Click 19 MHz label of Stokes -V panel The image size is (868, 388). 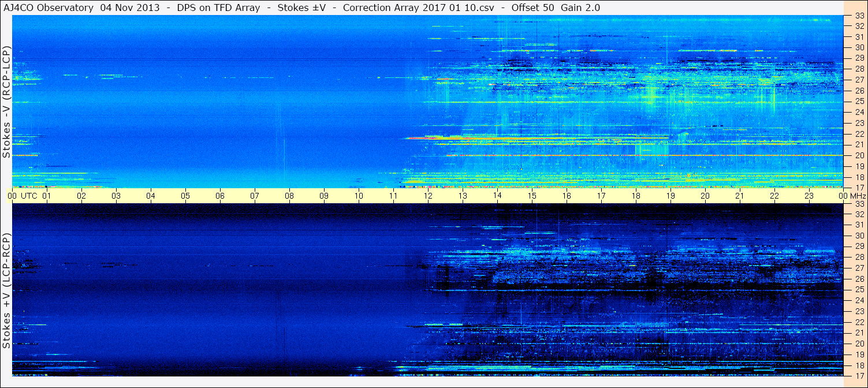859,166
